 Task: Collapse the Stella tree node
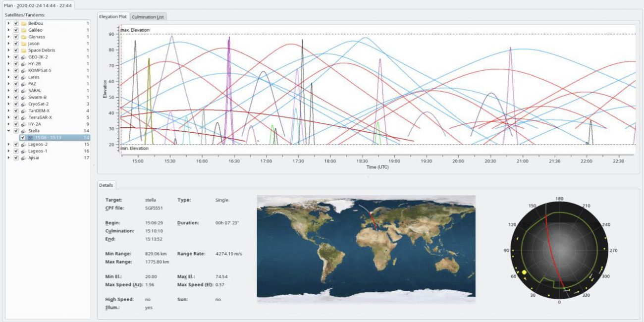[8, 131]
